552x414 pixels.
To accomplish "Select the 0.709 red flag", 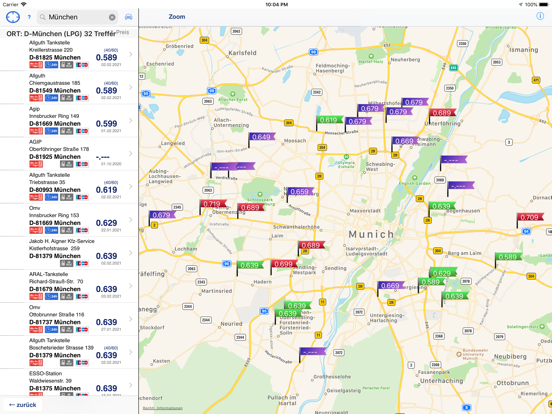I will [x=530, y=218].
